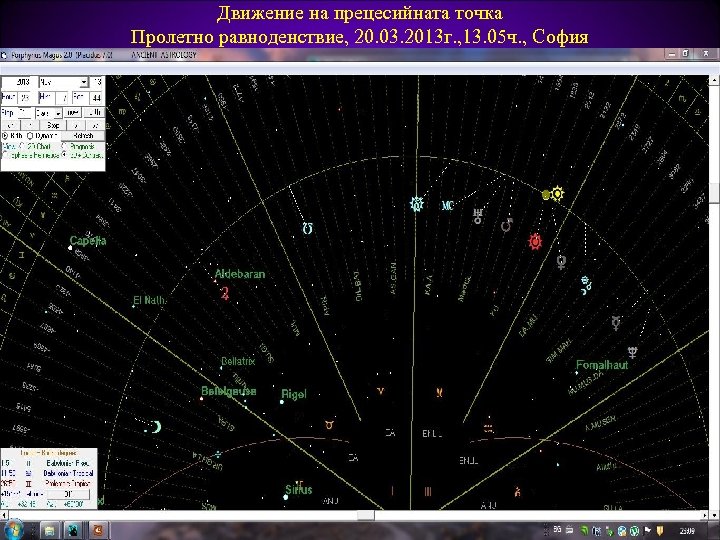Click the step value field
Viewport: 720px width, 540px height.
pyautogui.click(x=24, y=113)
